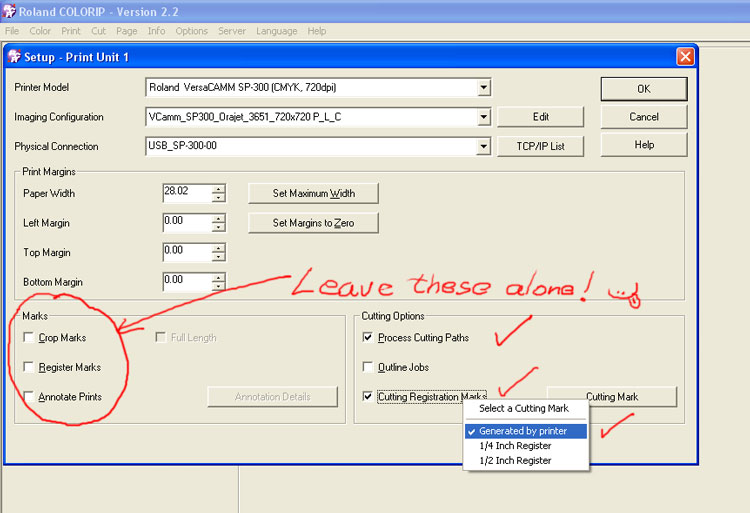The height and width of the screenshot is (513, 750).
Task: Click the Cancel button
Action: pyautogui.click(x=644, y=117)
